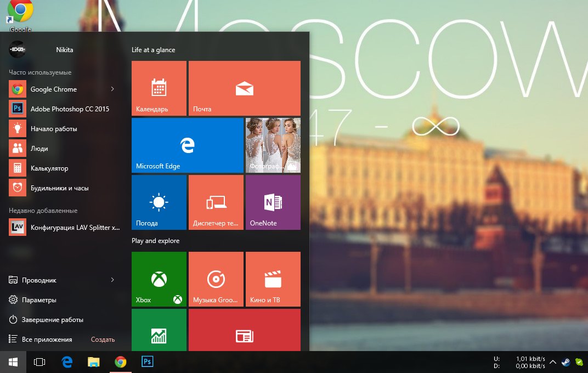Open the Почта mail tile

pos(244,88)
